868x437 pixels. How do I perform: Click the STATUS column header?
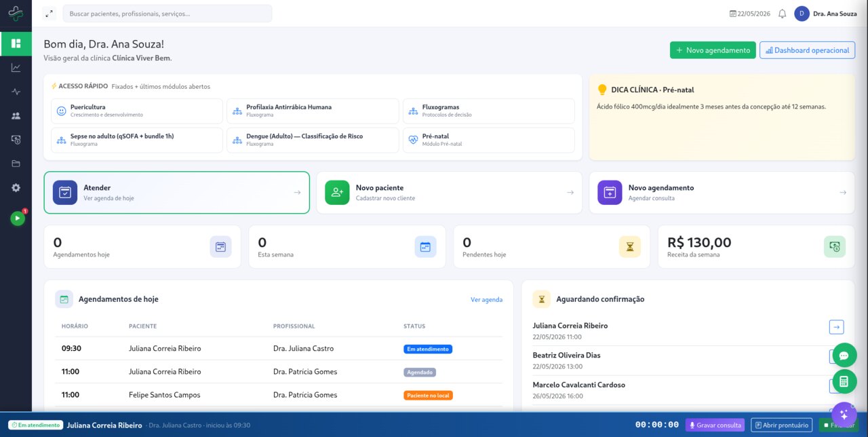(x=414, y=326)
